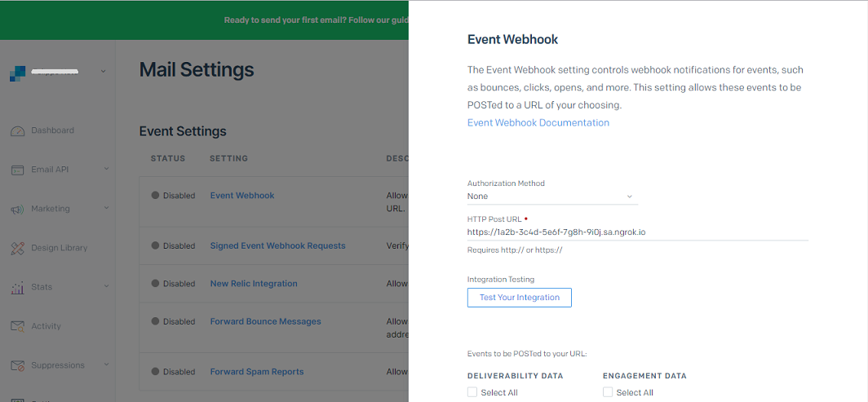Click the Suppressions envelope icon

[18, 366]
